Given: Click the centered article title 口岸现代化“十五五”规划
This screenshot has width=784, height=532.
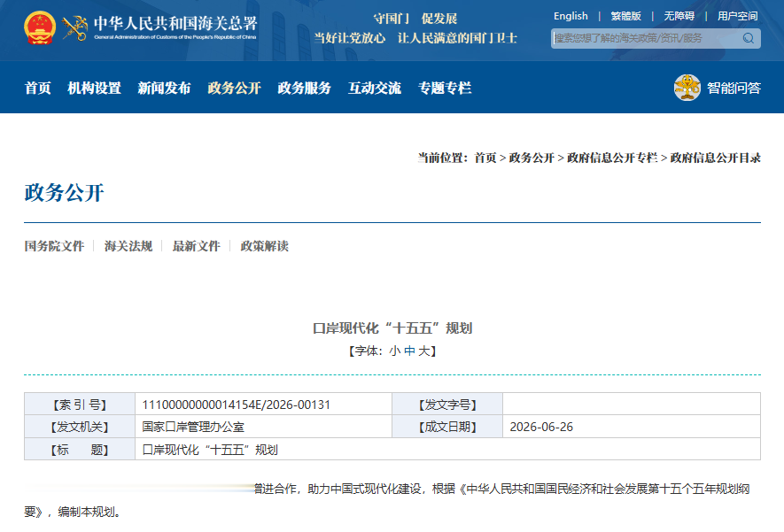Looking at the screenshot, I should pyautogui.click(x=392, y=328).
